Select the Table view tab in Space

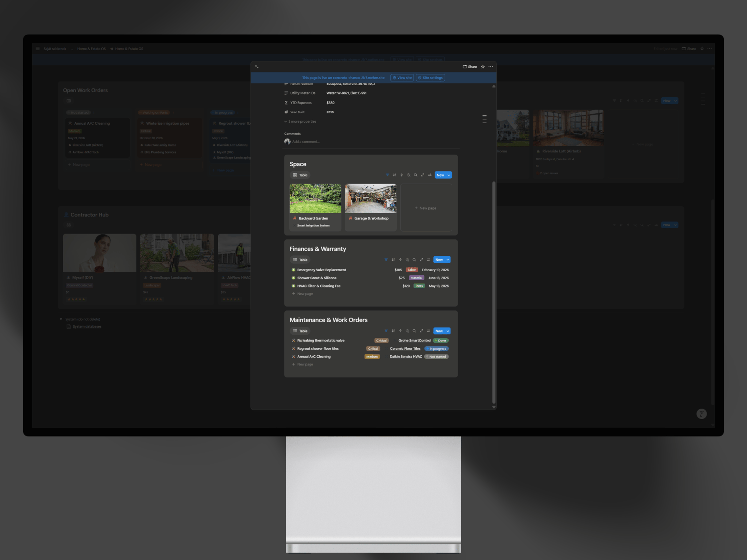(300, 175)
